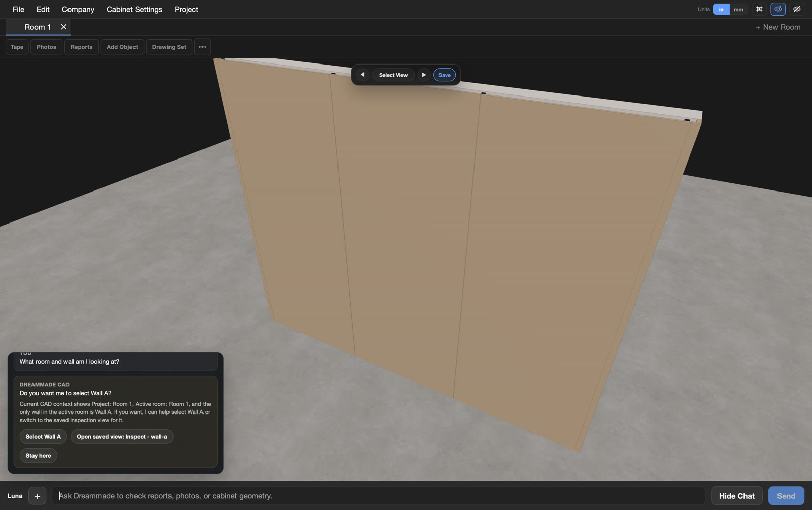Image resolution: width=812 pixels, height=510 pixels.
Task: Toggle the highlighted eye view icon
Action: click(778, 9)
